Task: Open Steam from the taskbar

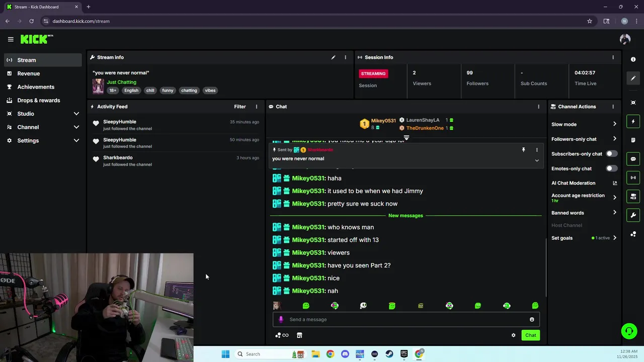Action: pyautogui.click(x=389, y=354)
